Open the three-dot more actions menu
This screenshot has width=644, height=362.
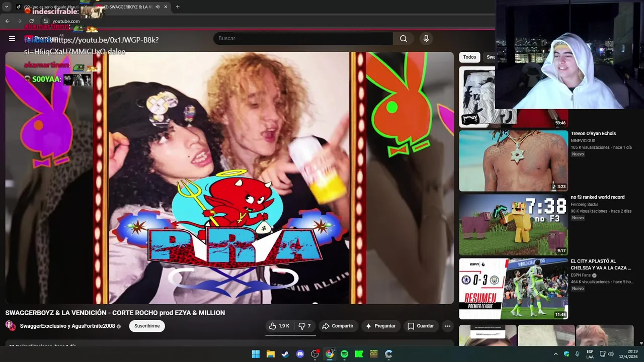[x=447, y=326]
